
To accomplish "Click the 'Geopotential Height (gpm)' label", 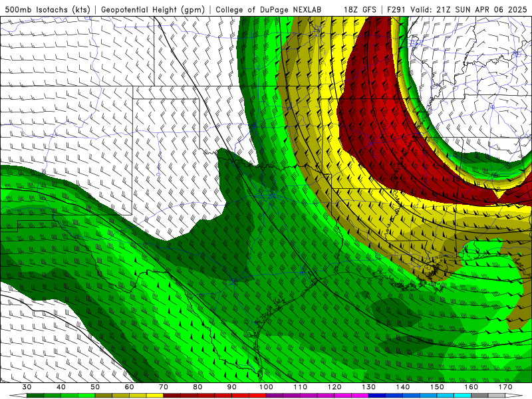I will pyautogui.click(x=153, y=10).
